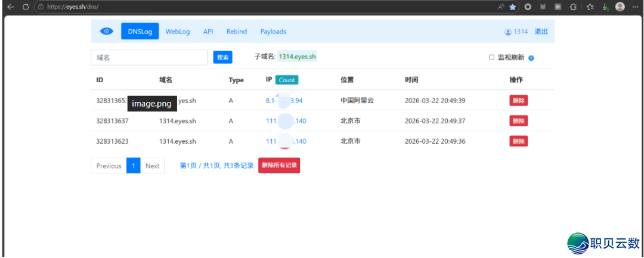Select the Rebind tab

pyautogui.click(x=236, y=32)
